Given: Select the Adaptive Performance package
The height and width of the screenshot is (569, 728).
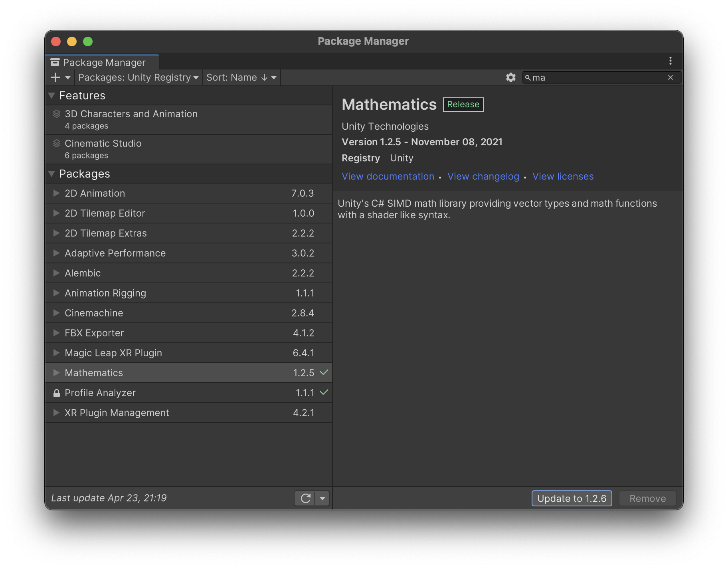Looking at the screenshot, I should click(x=189, y=253).
